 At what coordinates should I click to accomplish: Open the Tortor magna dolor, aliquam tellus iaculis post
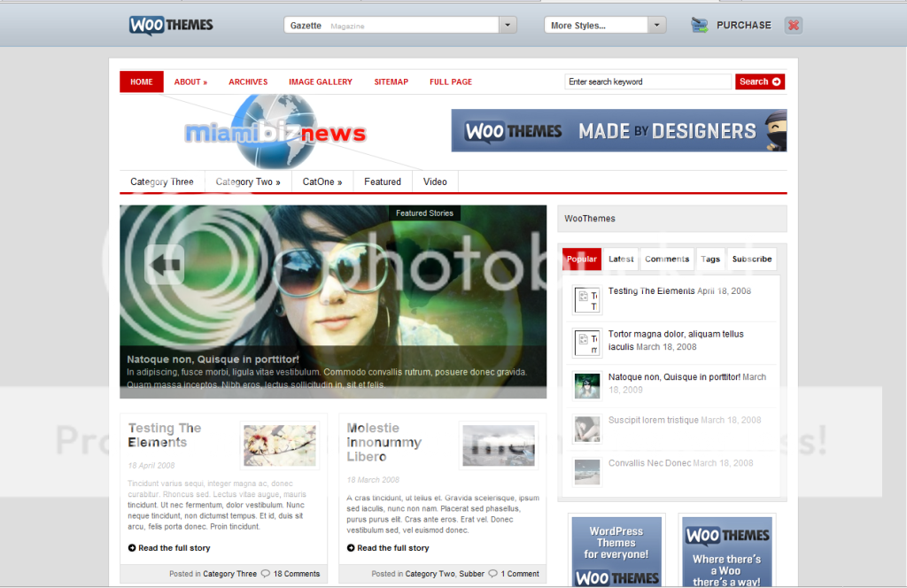point(676,340)
